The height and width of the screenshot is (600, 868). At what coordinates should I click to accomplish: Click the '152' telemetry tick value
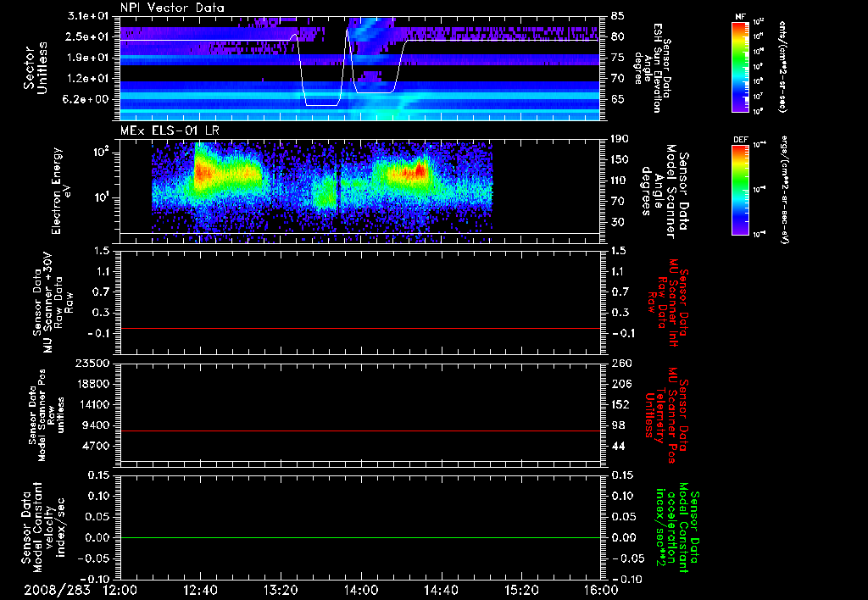pos(620,404)
